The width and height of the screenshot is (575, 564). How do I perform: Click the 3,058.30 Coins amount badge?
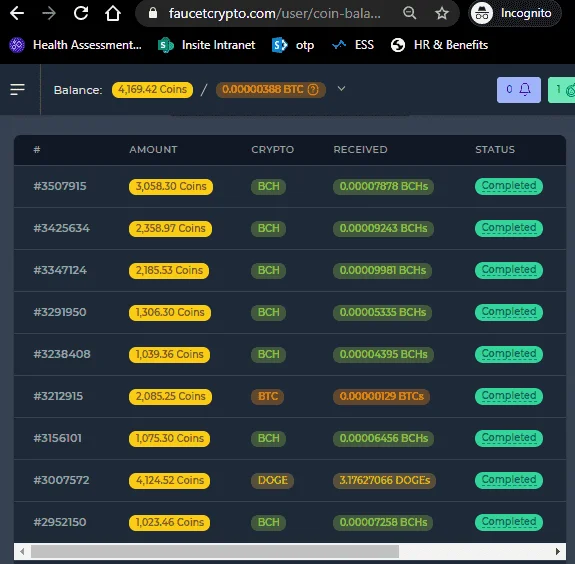pyautogui.click(x=171, y=187)
